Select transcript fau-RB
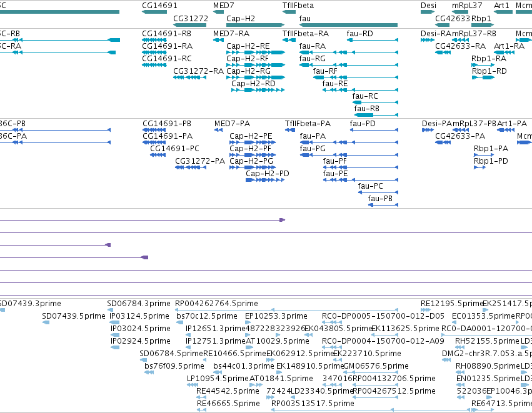 point(376,116)
